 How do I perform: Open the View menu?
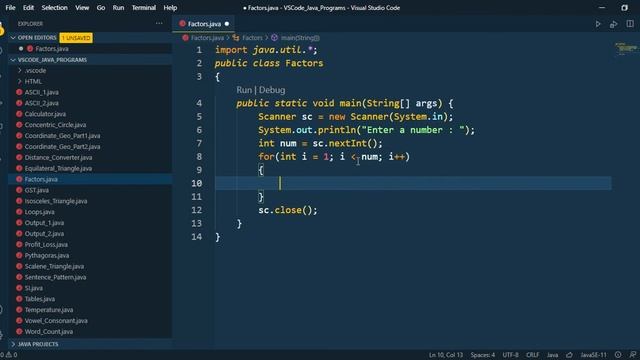click(x=82, y=8)
